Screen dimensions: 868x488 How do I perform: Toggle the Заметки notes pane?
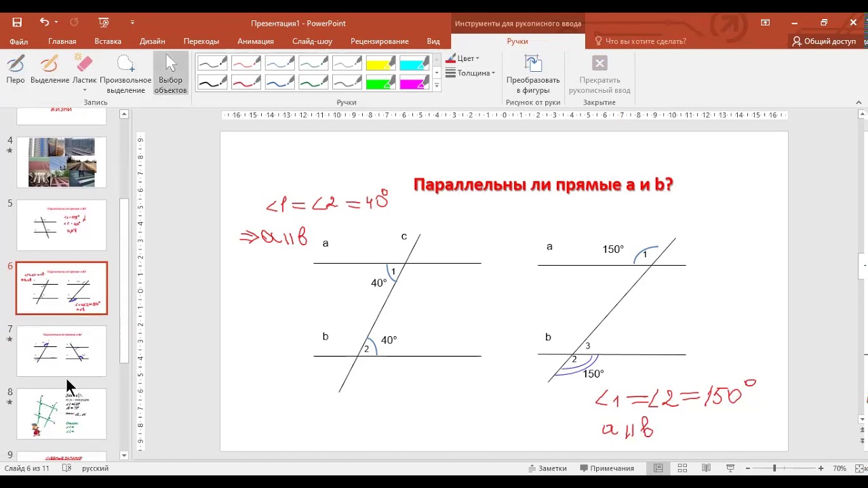[x=547, y=468]
